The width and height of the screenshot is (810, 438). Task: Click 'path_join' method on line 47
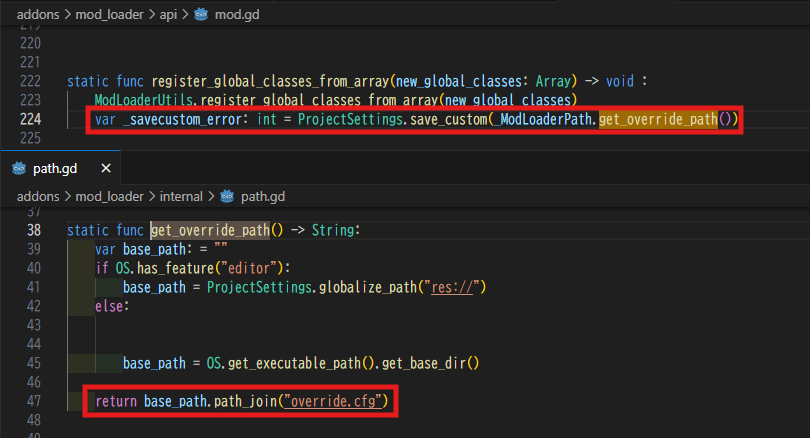click(x=245, y=401)
